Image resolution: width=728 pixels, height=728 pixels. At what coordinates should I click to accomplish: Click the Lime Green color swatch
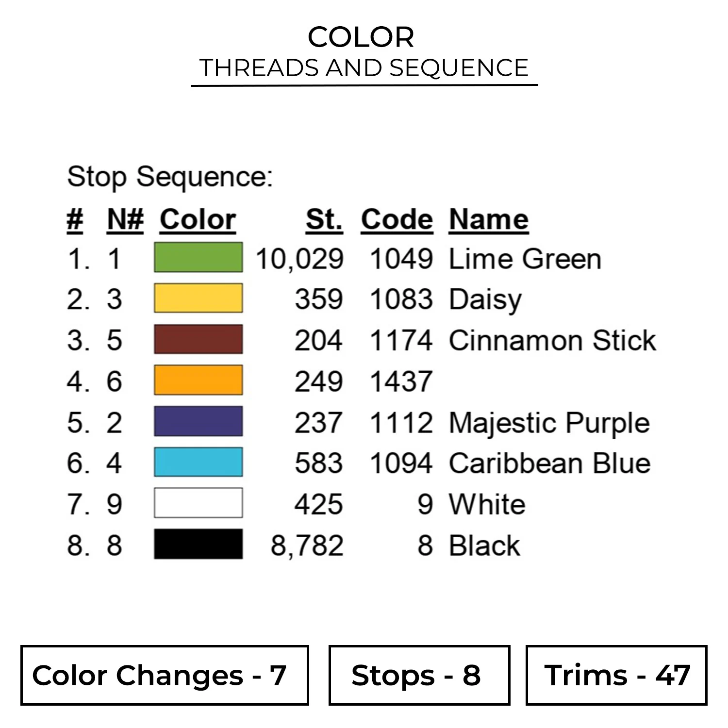pos(198,257)
